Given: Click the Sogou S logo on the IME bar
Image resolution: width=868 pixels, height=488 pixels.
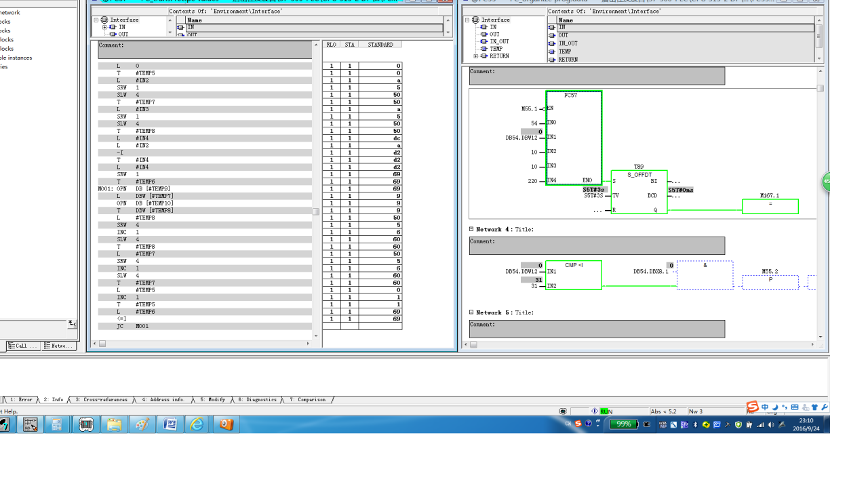Looking at the screenshot, I should tap(752, 407).
